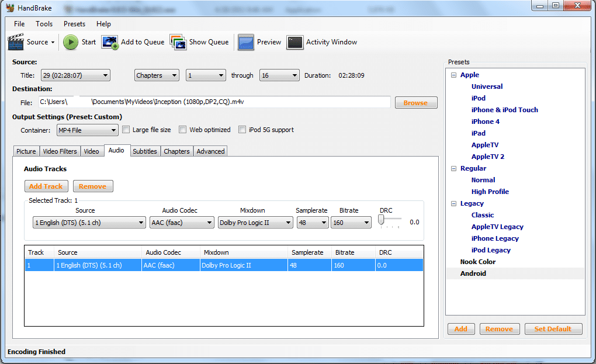The height and width of the screenshot is (364, 596).
Task: Open the Mixdown Dolby Pro Logic dropdown
Action: coord(255,222)
